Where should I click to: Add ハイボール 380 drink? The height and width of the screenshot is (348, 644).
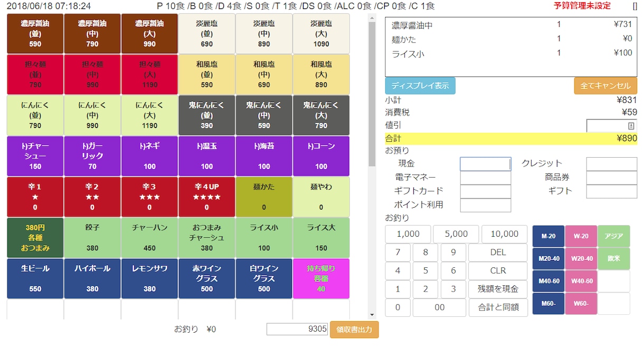[92, 278]
